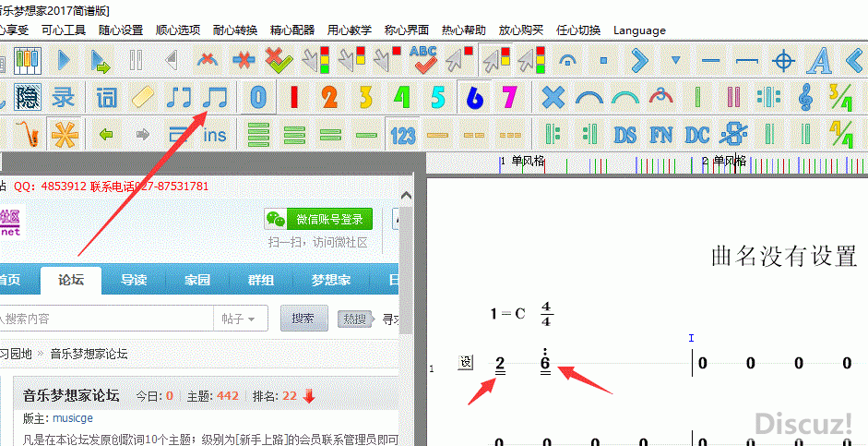Image resolution: width=868 pixels, height=446 pixels.
Task: Click the 热搜 hot search button
Action: pyautogui.click(x=355, y=319)
